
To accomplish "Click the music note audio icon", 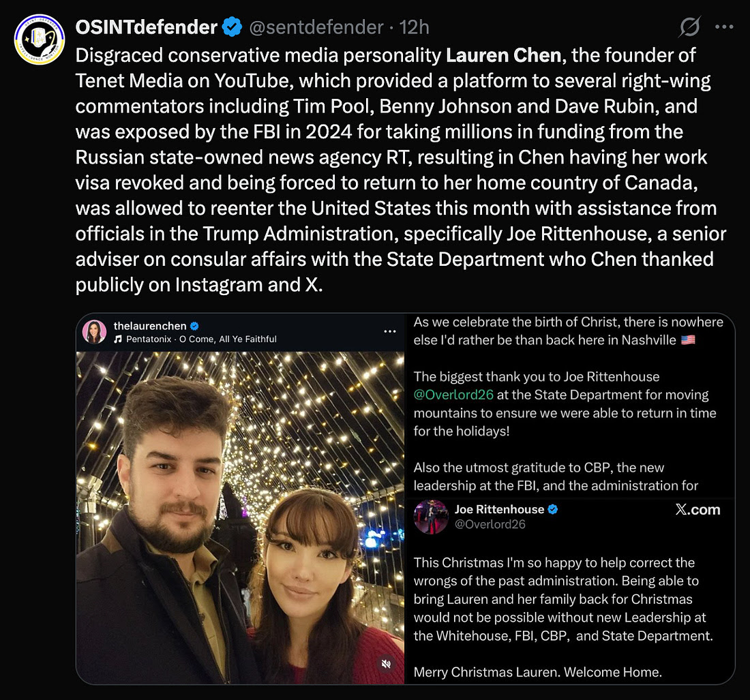I will point(118,339).
